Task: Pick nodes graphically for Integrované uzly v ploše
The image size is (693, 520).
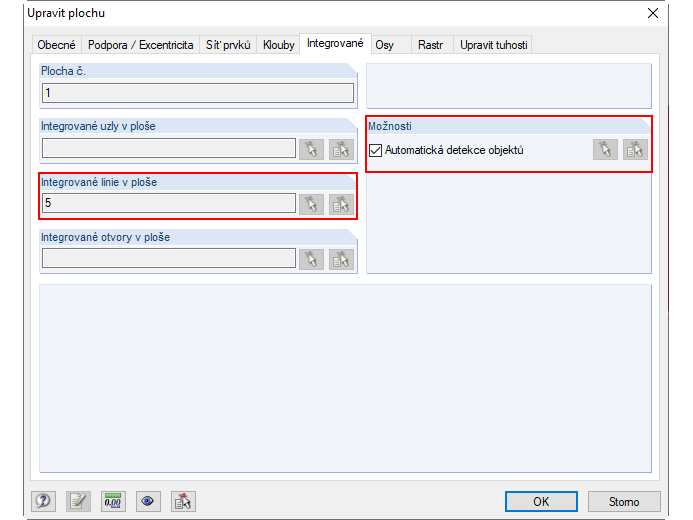Action: [311, 149]
